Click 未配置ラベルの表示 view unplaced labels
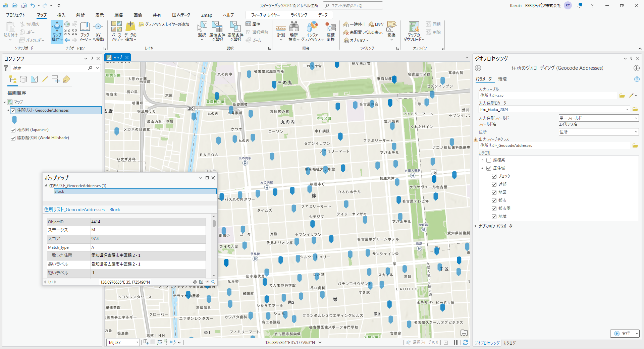 tap(363, 32)
